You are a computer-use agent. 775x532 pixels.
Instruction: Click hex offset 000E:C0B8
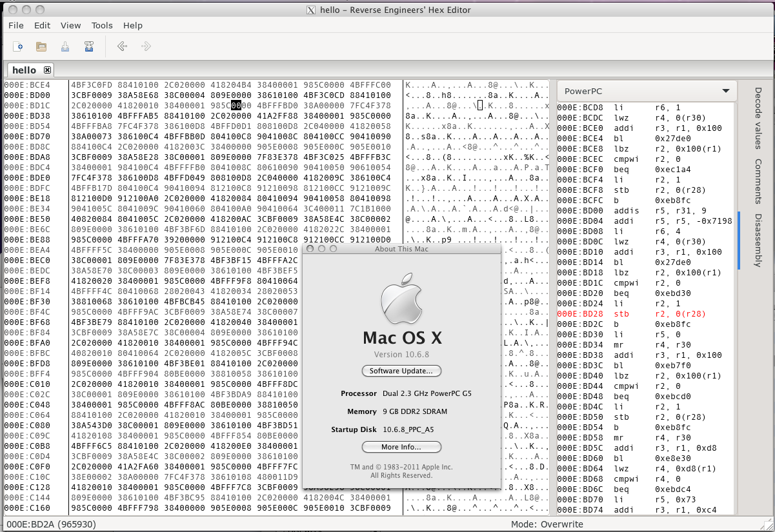pyautogui.click(x=27, y=446)
